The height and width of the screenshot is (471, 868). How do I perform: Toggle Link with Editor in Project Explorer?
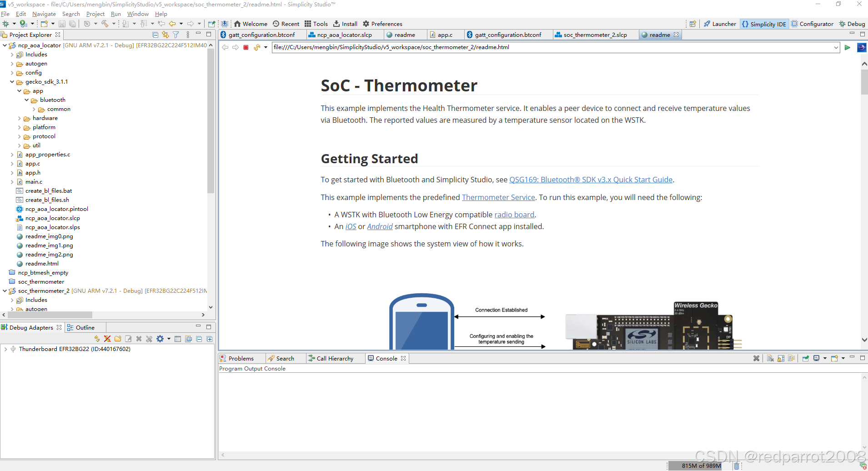(165, 35)
